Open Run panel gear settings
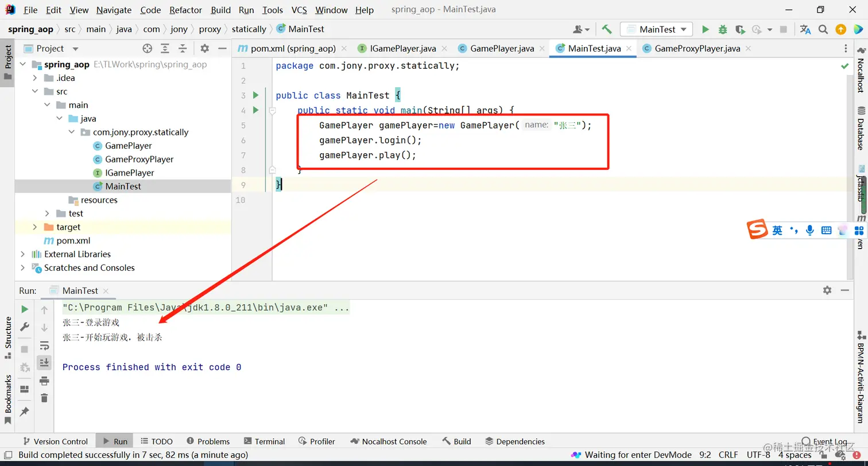This screenshot has width=868, height=466. (827, 290)
